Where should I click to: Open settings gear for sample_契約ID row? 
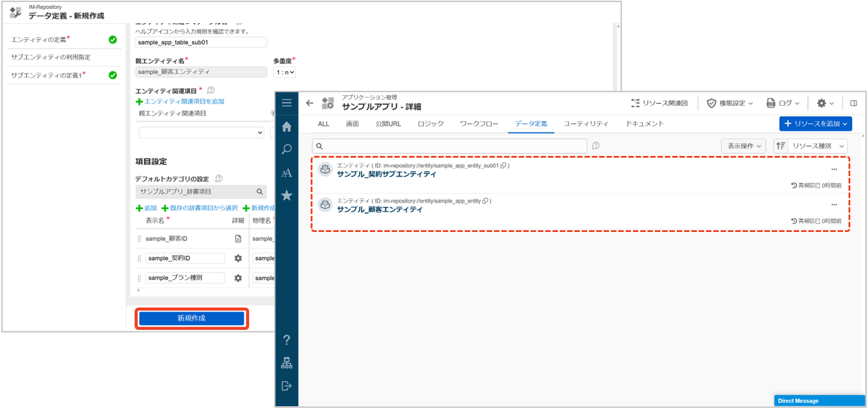[238, 258]
